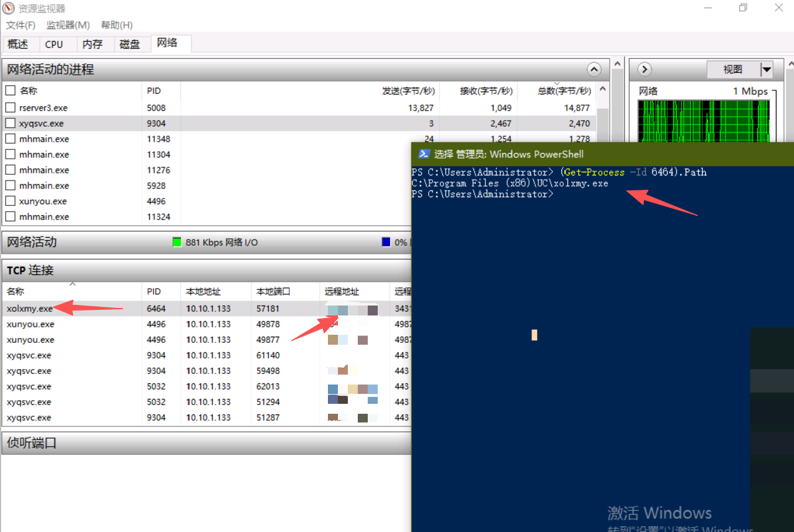Collapse the right graph pane arrow button

point(645,69)
